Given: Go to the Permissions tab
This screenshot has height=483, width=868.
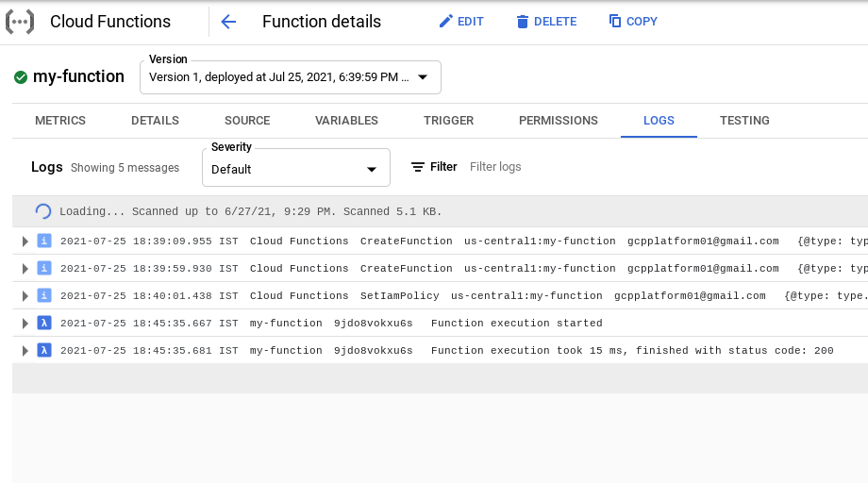Looking at the screenshot, I should 559,121.
